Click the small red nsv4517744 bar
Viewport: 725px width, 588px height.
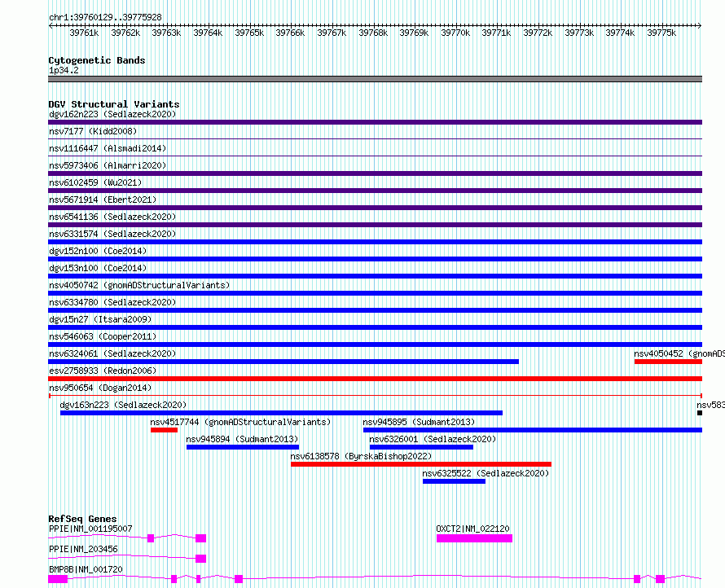click(164, 430)
